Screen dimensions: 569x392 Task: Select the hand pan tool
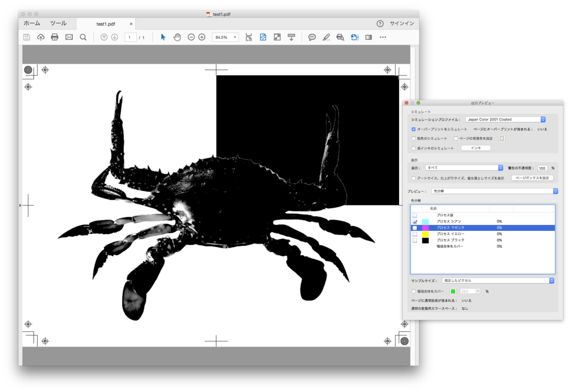177,37
